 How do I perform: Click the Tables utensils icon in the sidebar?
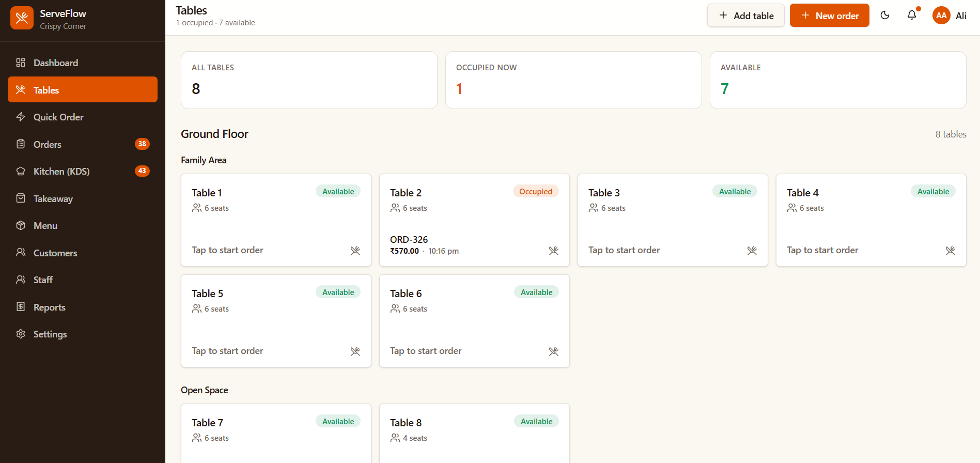click(21, 90)
